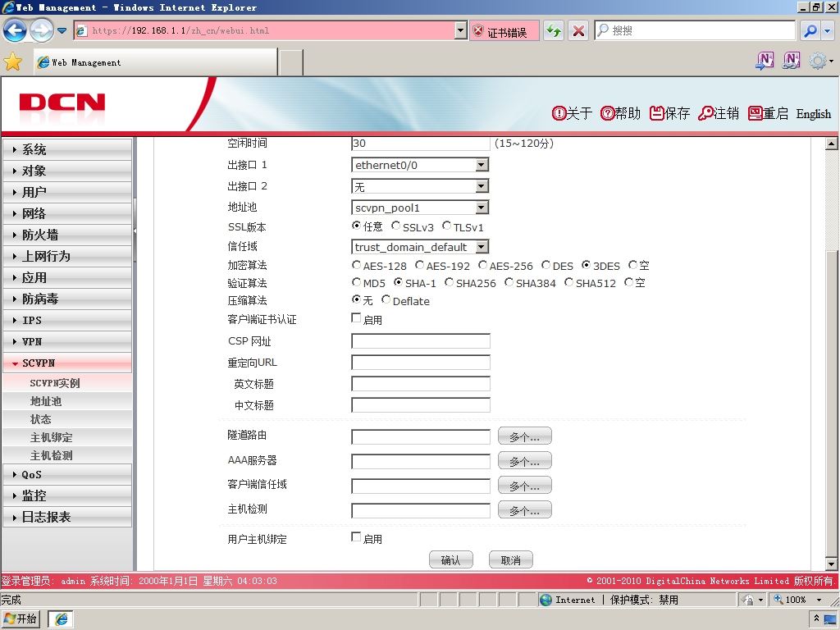Open 地址池 scvpn_pool1 dropdown
840x630 pixels.
pos(420,208)
